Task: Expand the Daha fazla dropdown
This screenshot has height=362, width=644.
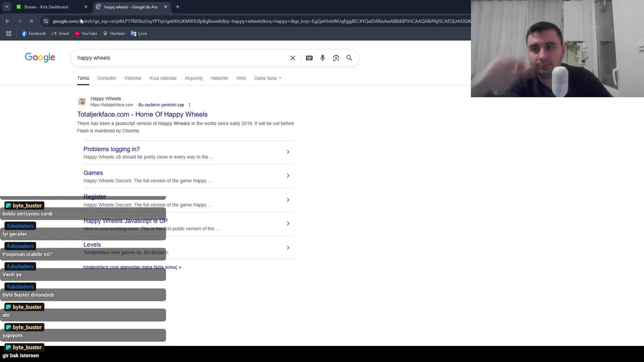Action: pyautogui.click(x=268, y=78)
